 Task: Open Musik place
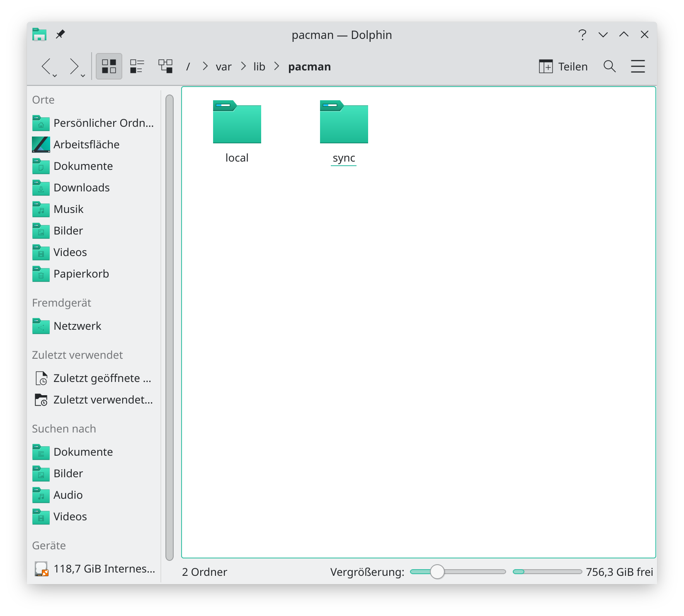pyautogui.click(x=94, y=209)
